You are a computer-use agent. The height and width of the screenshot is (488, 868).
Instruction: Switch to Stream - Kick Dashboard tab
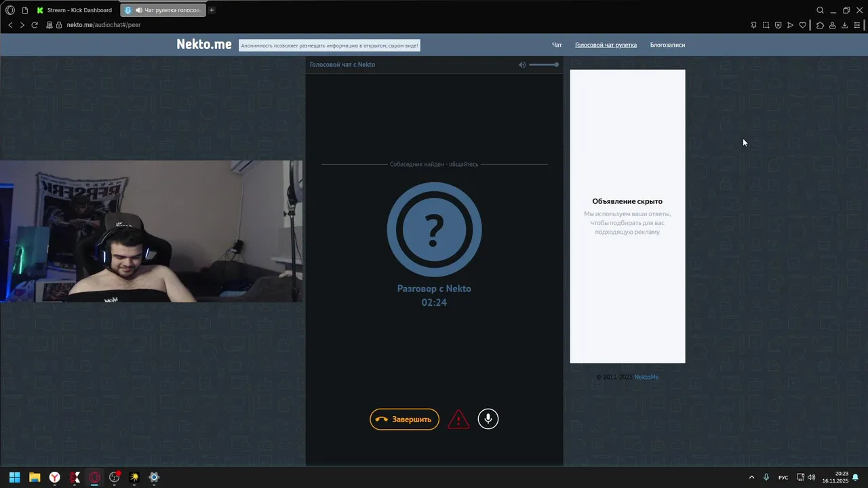click(75, 10)
